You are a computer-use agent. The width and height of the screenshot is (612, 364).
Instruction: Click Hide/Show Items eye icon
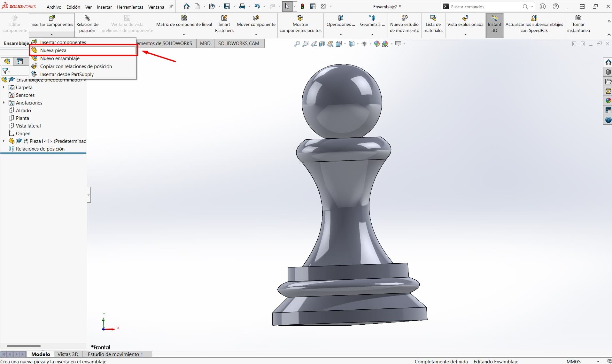pyautogui.click(x=364, y=44)
